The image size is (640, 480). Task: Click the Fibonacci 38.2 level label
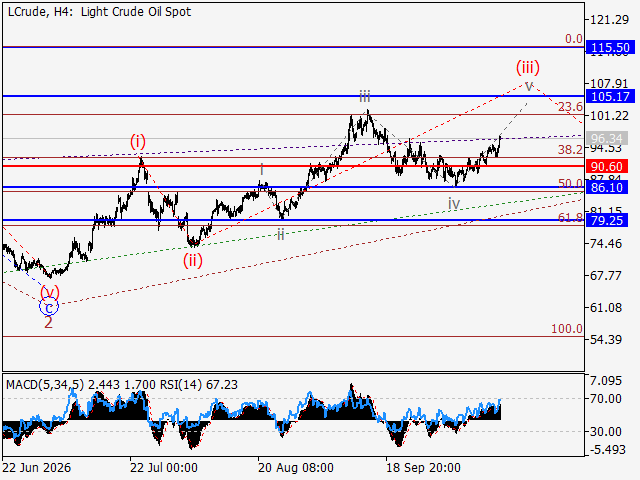point(571,149)
